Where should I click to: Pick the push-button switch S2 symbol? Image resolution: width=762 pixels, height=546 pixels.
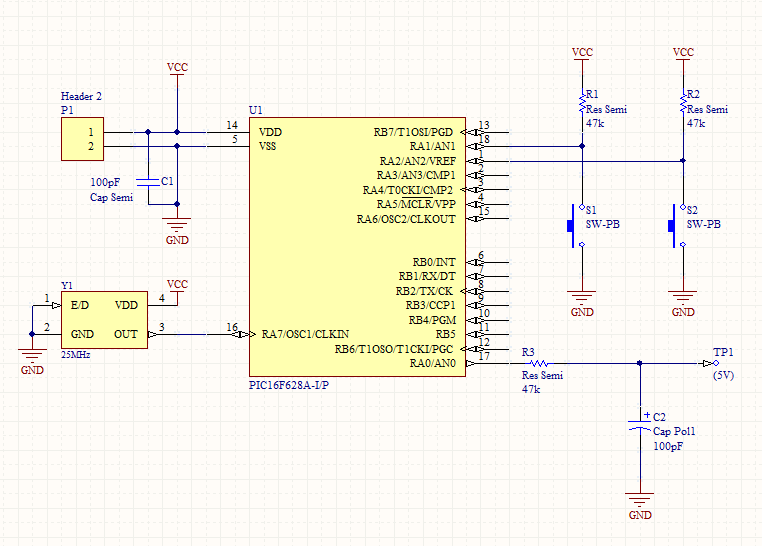(674, 226)
